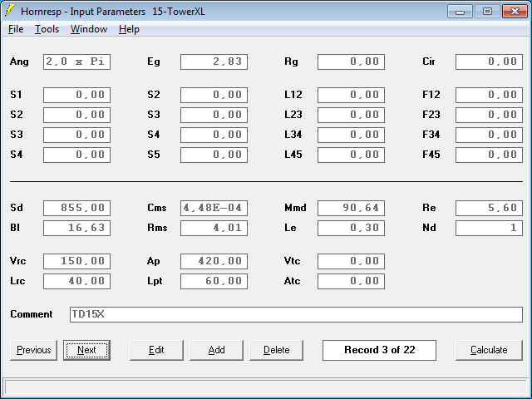The image size is (532, 399).
Task: Click the L34 input field
Action: (x=351, y=135)
